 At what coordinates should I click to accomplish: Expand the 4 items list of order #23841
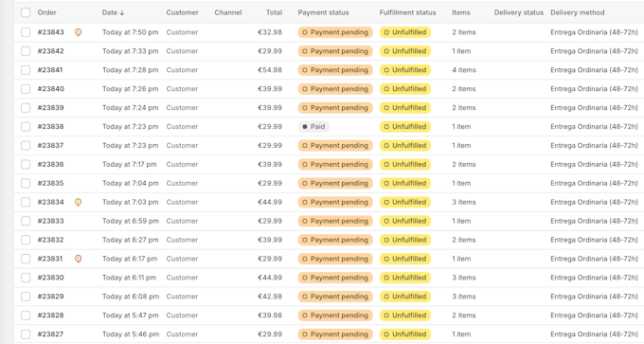(x=464, y=70)
